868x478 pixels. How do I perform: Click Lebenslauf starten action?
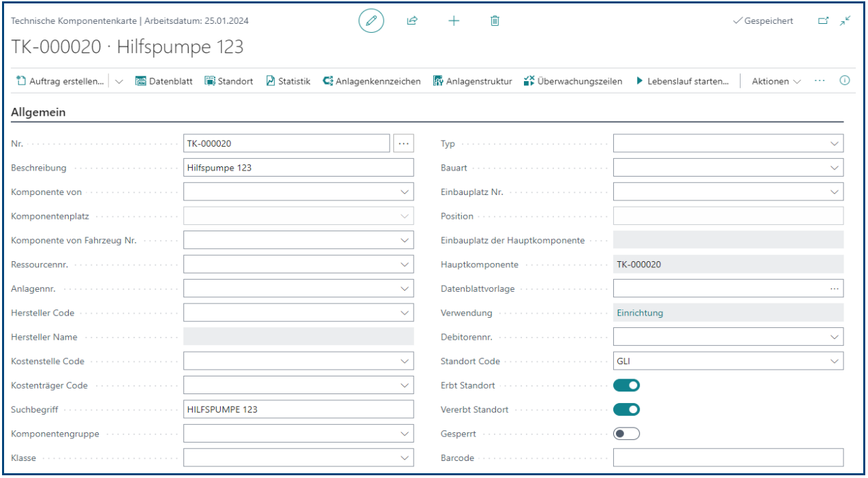tap(682, 81)
